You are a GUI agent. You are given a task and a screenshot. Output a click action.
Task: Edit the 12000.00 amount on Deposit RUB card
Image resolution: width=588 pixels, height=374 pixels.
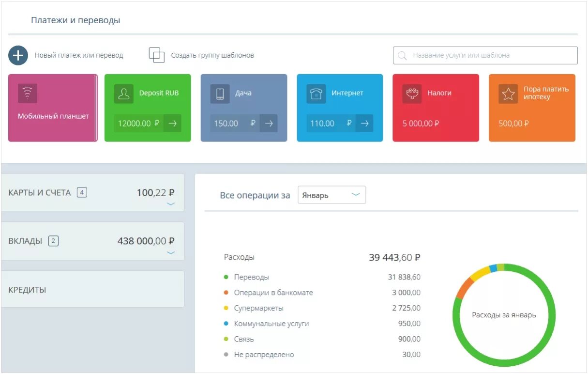(x=139, y=123)
